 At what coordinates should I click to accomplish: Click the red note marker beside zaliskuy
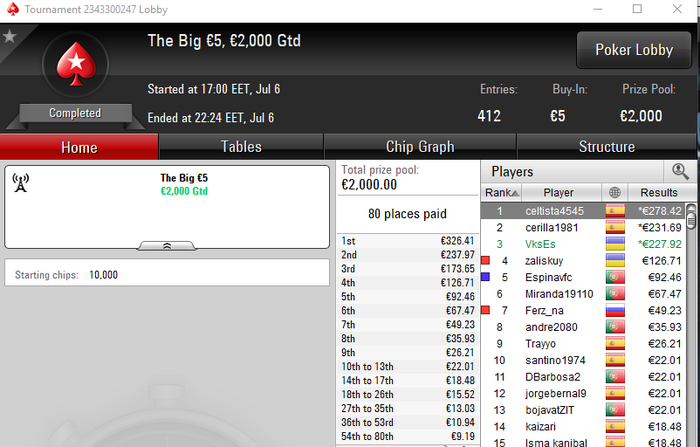pos(486,260)
